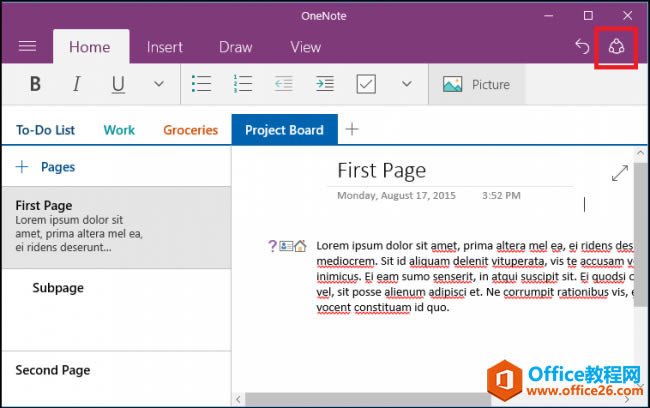Select the Work section tab

tap(119, 130)
